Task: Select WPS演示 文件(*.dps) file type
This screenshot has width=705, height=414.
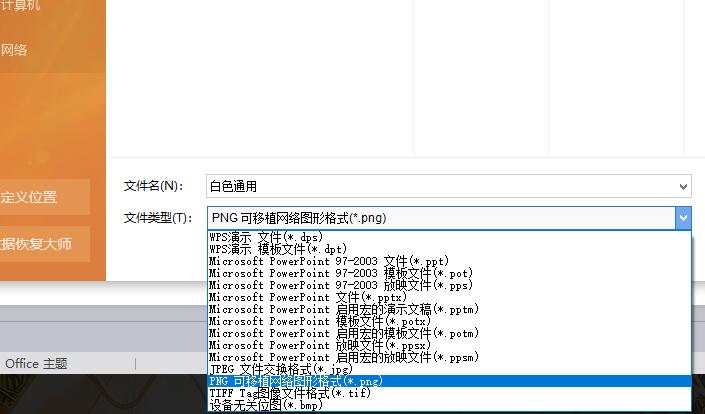Action: pos(449,236)
